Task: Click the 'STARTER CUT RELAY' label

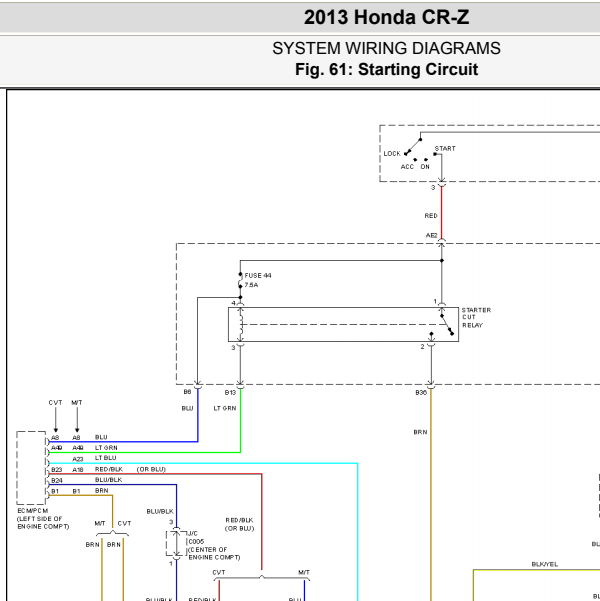Action: [x=476, y=317]
